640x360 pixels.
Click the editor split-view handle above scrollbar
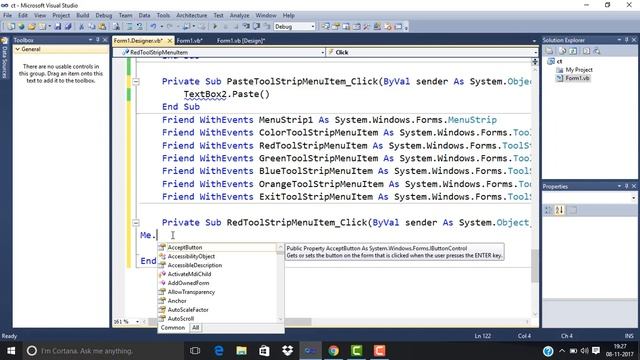point(535,62)
